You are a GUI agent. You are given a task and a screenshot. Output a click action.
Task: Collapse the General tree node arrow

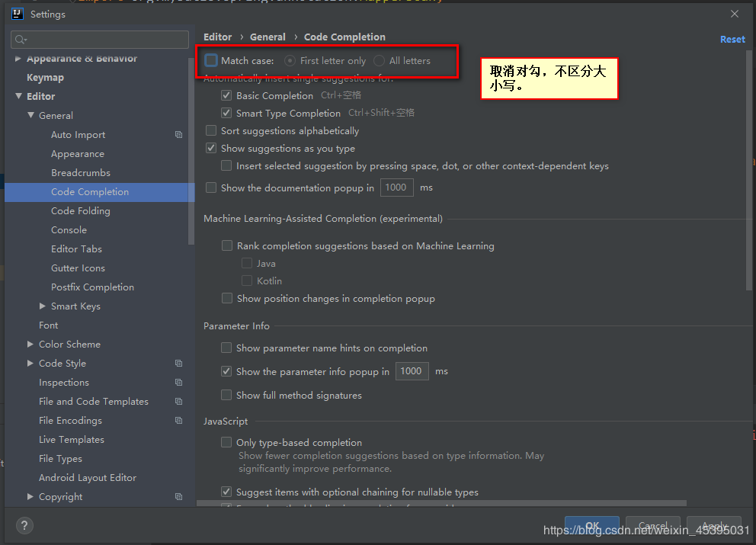(30, 115)
